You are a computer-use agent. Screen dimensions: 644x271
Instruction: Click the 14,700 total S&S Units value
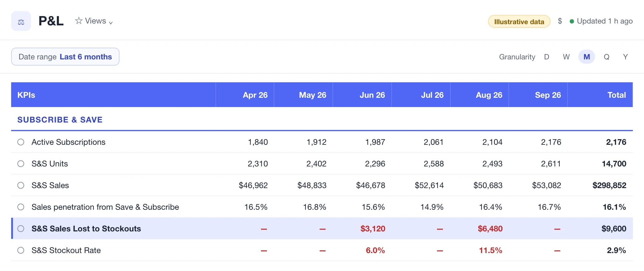pos(614,164)
